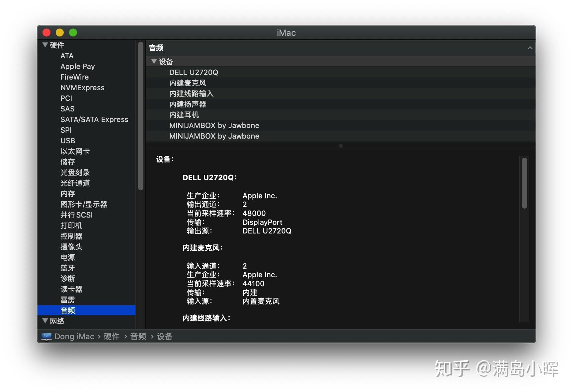Select 内建扬声器 device row

(x=341, y=104)
